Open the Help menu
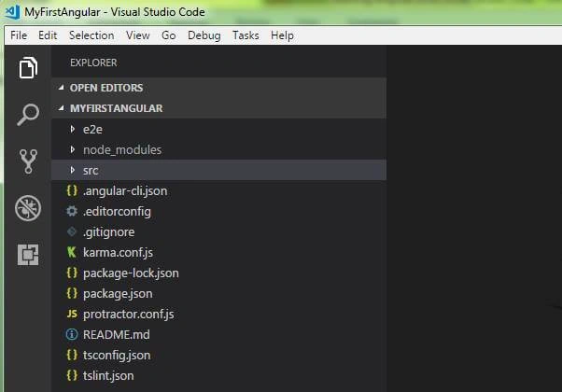Image resolution: width=562 pixels, height=392 pixels. [282, 35]
